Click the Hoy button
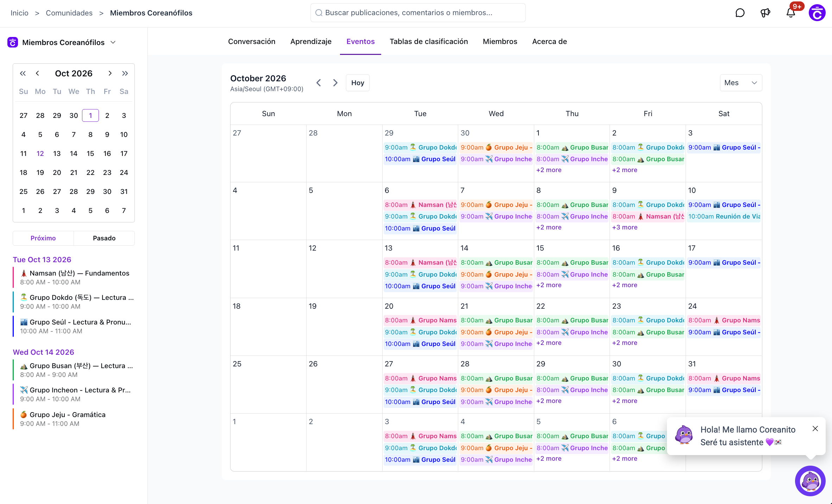Viewport: 832px width, 504px height. (x=358, y=83)
